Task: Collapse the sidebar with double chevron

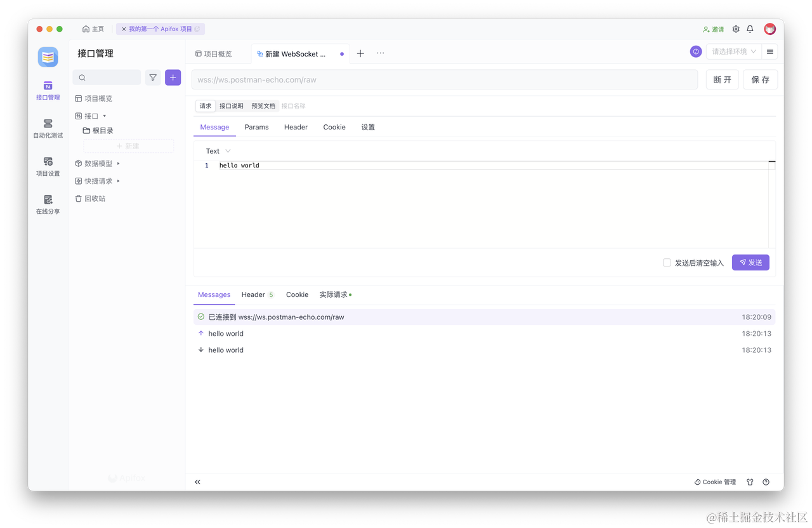Action: point(198,482)
